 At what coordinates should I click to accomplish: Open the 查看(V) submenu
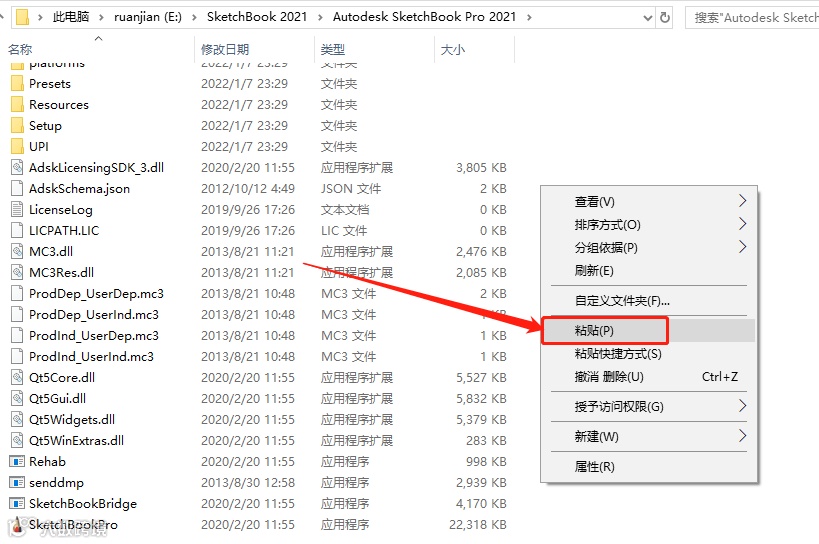coord(649,202)
